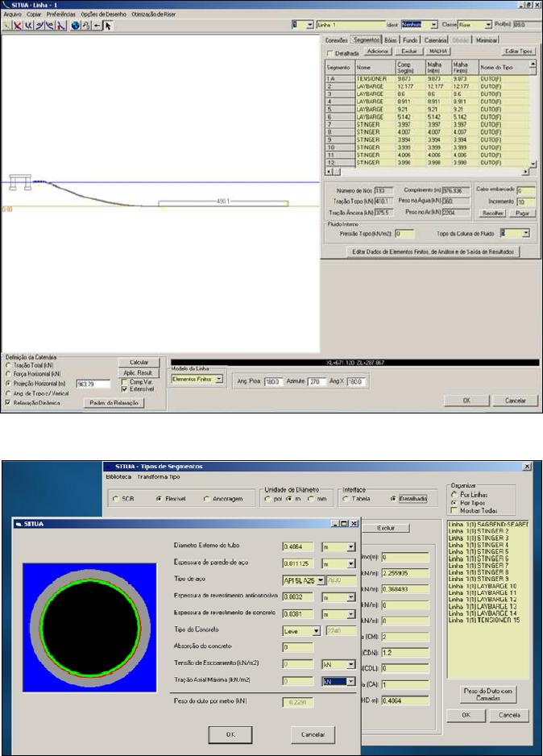The height and width of the screenshot is (756, 543).
Task: Open the Classe Riser dropdown
Action: 487,25
